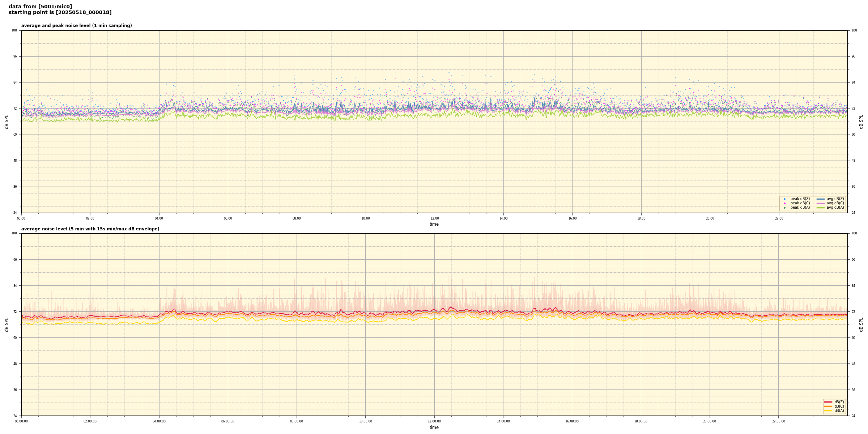Click the right 'dB SPL' label of lower chart
This screenshot has width=868, height=434.
tap(861, 324)
